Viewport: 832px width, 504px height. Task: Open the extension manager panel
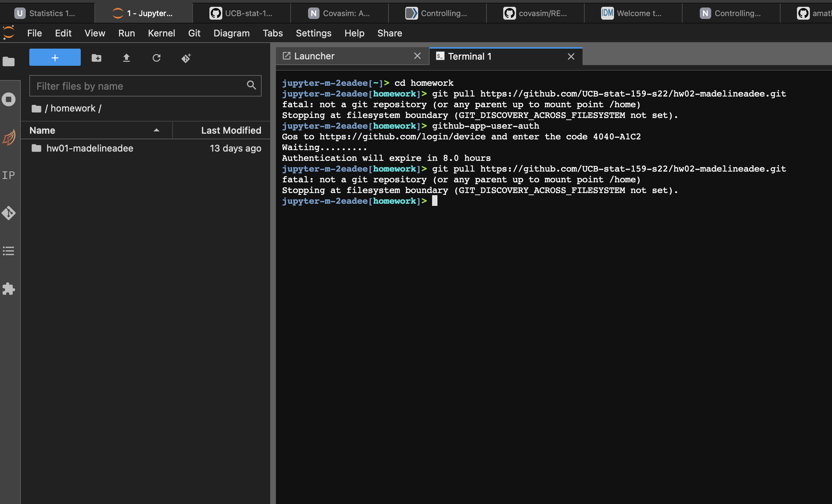pos(9,289)
